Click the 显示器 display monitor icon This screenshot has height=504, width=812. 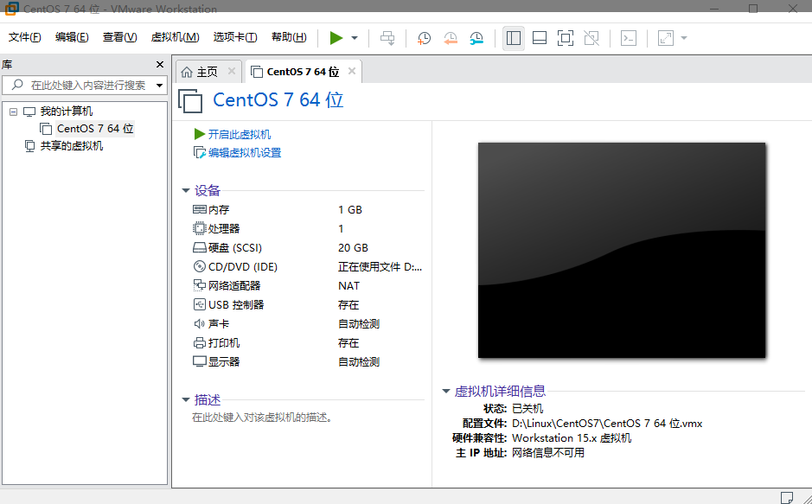200,361
